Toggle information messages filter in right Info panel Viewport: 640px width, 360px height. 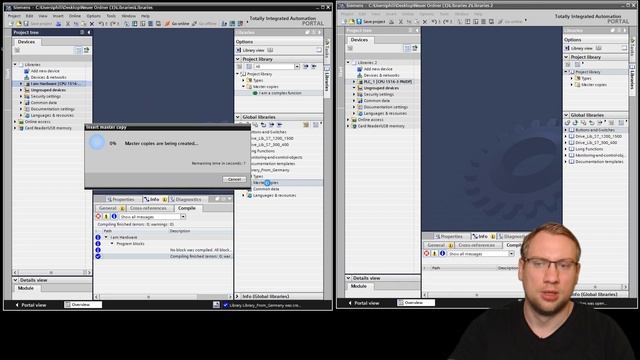coord(442,253)
